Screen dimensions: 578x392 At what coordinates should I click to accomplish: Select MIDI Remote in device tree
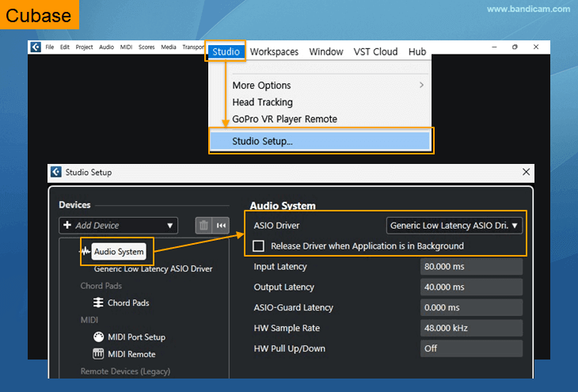tap(131, 354)
